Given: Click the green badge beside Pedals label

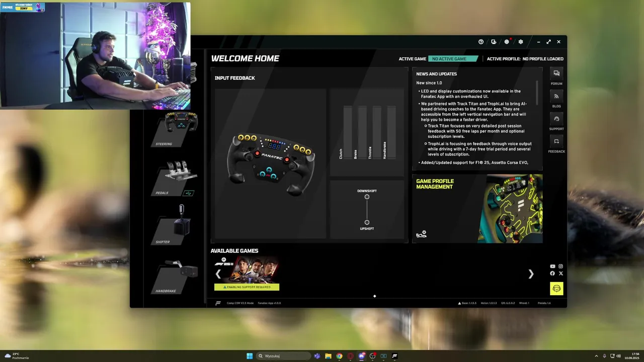Looking at the screenshot, I should point(189,193).
